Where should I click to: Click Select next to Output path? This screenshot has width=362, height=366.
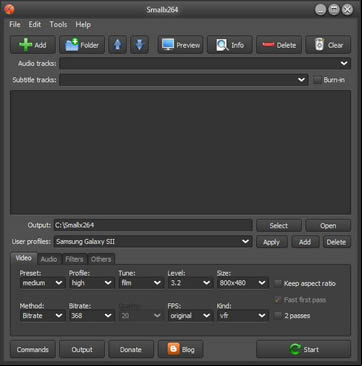pyautogui.click(x=279, y=226)
